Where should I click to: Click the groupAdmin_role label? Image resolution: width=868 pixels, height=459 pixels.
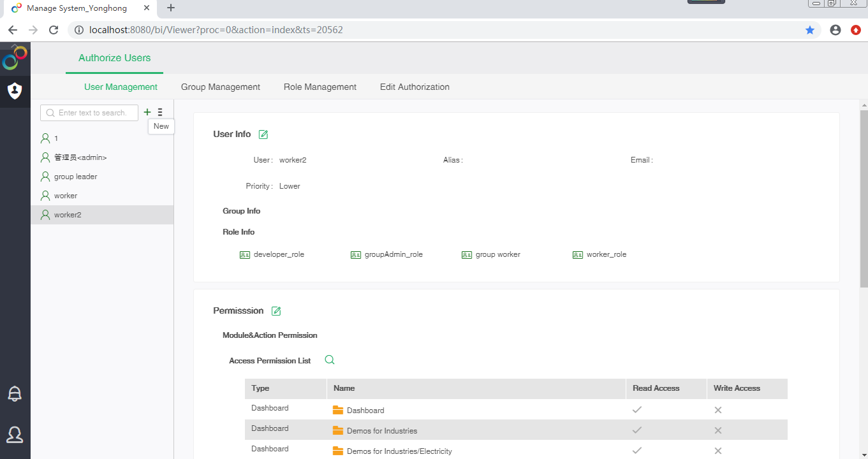394,254
